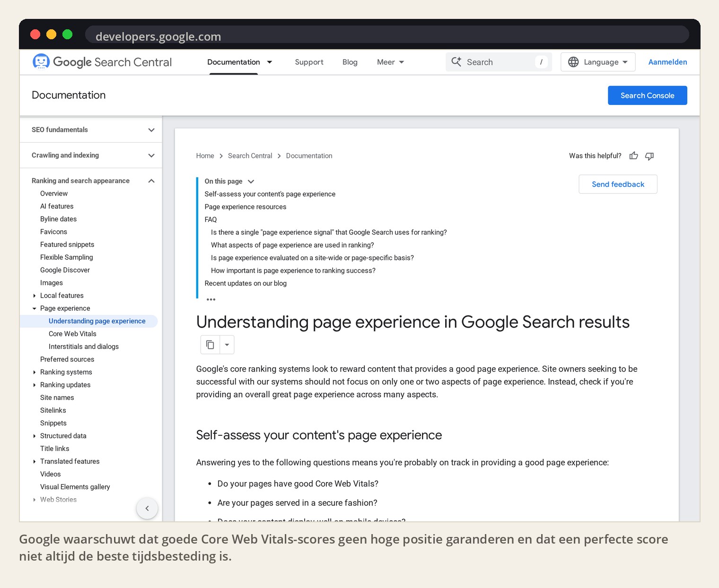719x588 pixels.
Task: Expand the Web Stories tree item
Action: (x=35, y=500)
